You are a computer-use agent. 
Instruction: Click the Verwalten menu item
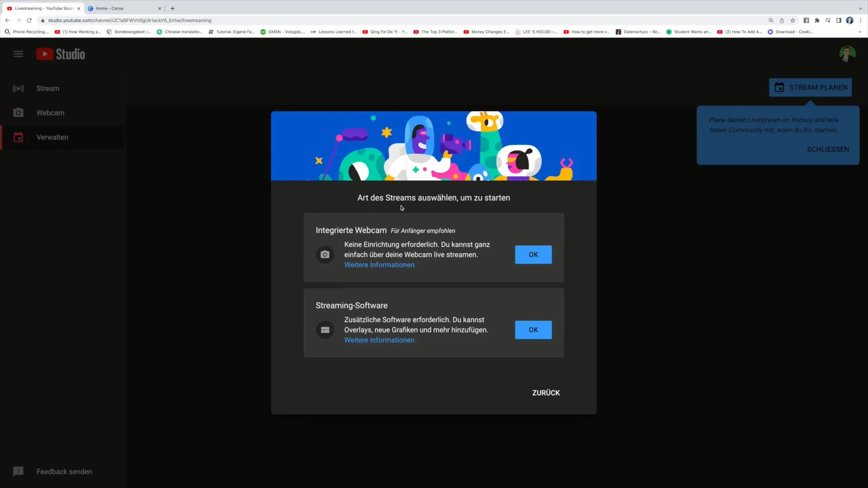[52, 137]
